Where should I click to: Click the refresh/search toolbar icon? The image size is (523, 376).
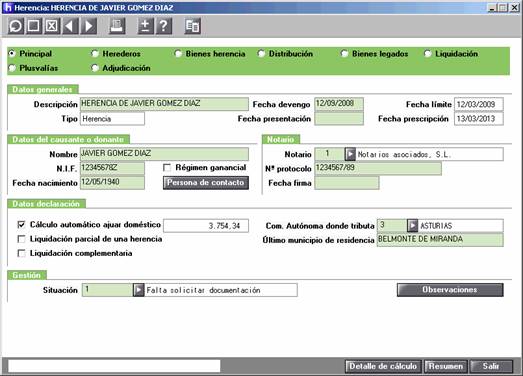15,26
